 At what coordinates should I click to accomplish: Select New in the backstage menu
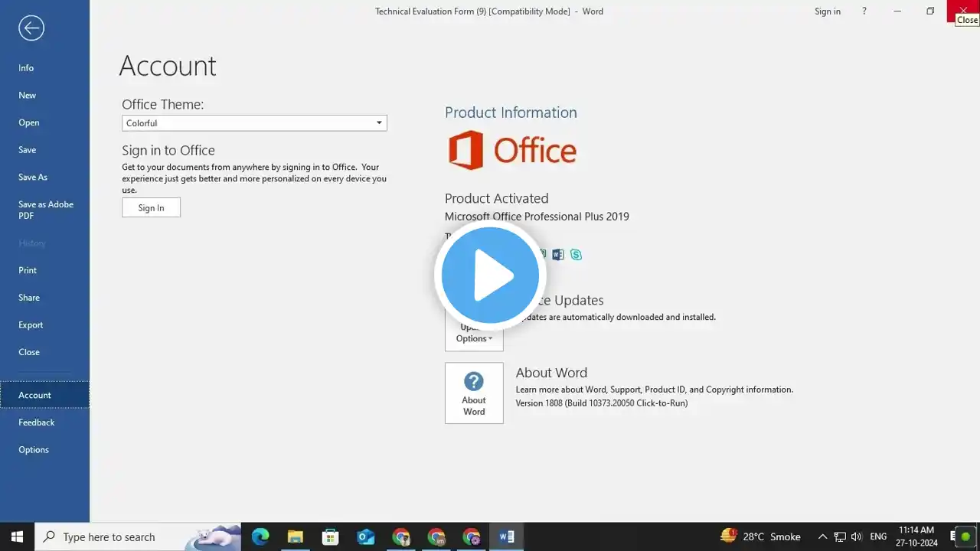coord(28,96)
